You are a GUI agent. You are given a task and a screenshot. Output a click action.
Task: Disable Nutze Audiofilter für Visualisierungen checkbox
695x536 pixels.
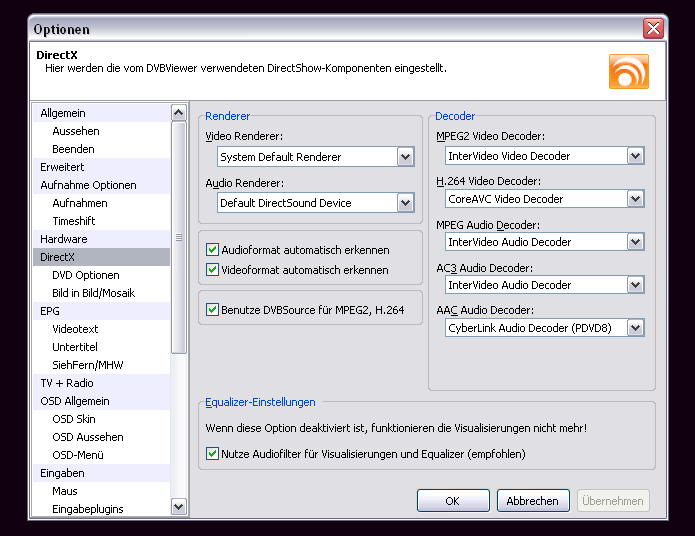point(212,454)
